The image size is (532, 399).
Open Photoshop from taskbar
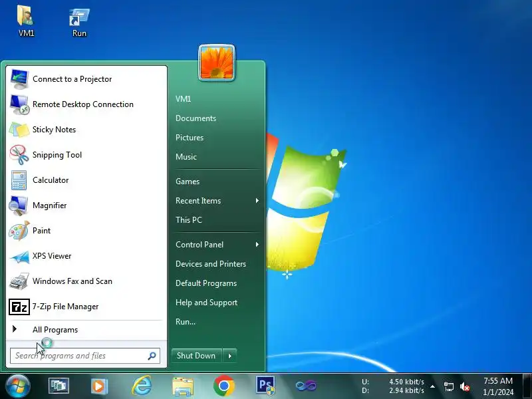265,386
